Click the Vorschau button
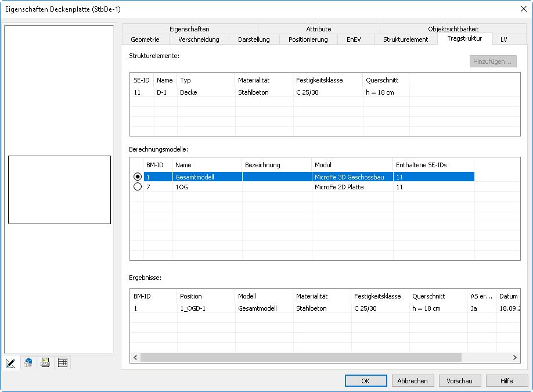This screenshot has width=533, height=392. pos(460,381)
